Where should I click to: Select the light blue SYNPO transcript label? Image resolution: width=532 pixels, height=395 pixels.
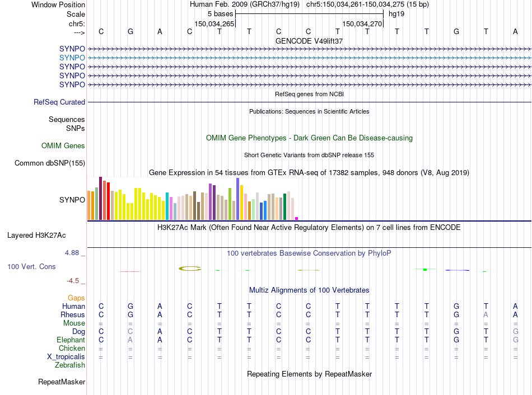click(x=72, y=58)
